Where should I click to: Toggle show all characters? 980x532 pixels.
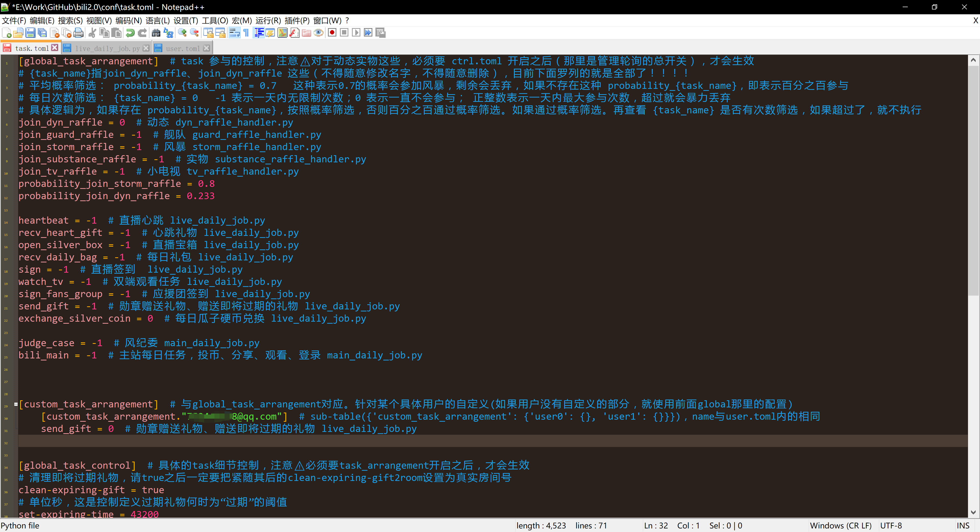coord(246,33)
